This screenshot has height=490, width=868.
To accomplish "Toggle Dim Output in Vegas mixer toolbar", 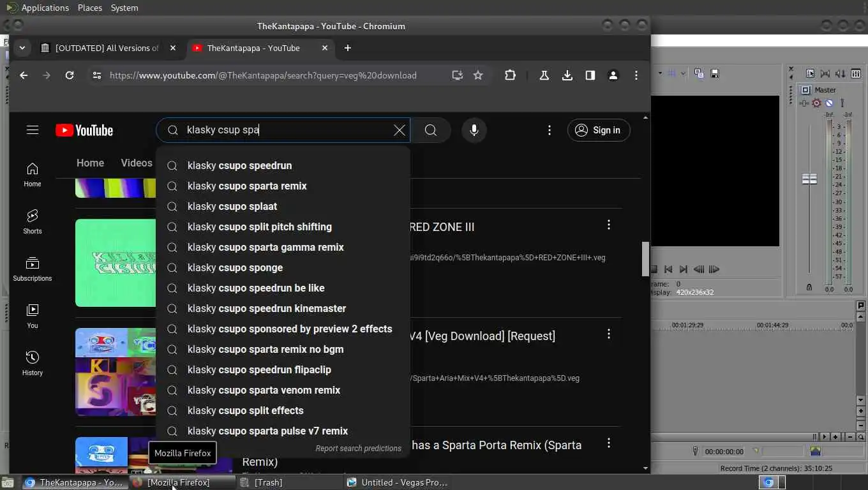I will coord(841,73).
